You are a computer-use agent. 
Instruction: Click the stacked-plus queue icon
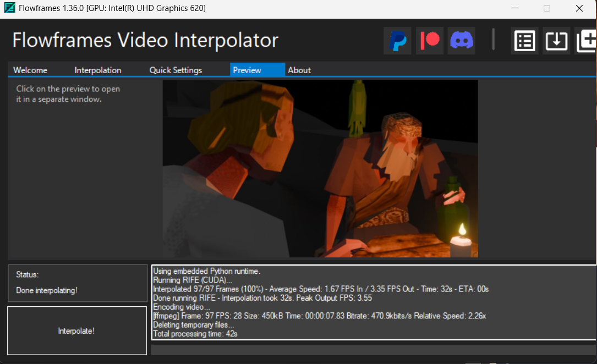(x=585, y=41)
